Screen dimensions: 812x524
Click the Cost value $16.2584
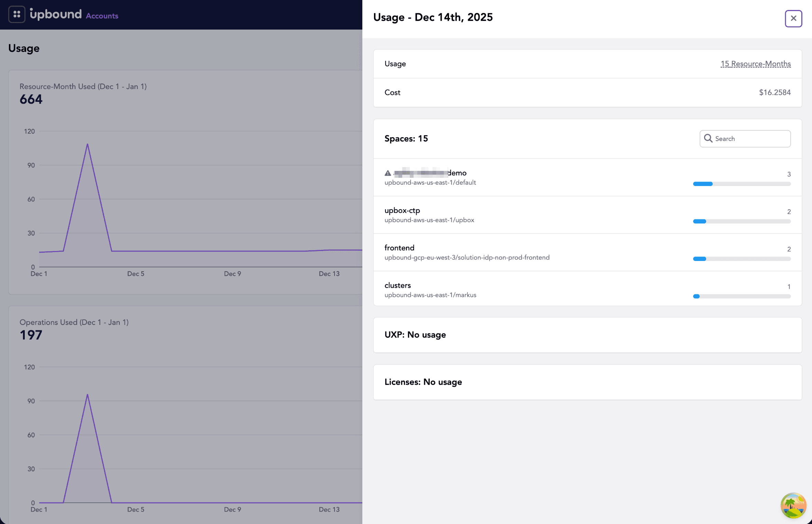click(775, 92)
